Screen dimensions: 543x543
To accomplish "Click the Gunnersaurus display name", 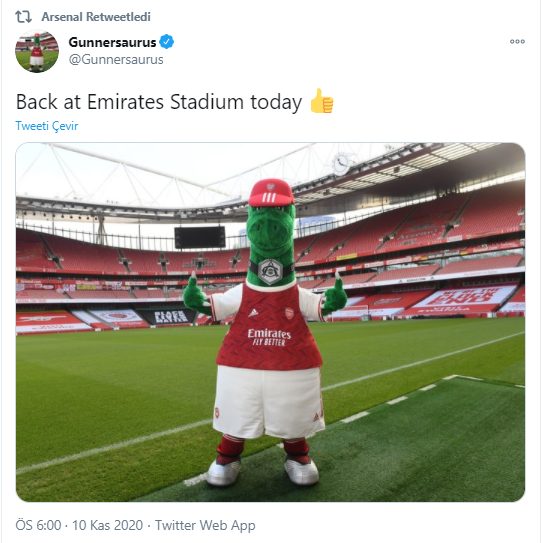I will (x=113, y=42).
